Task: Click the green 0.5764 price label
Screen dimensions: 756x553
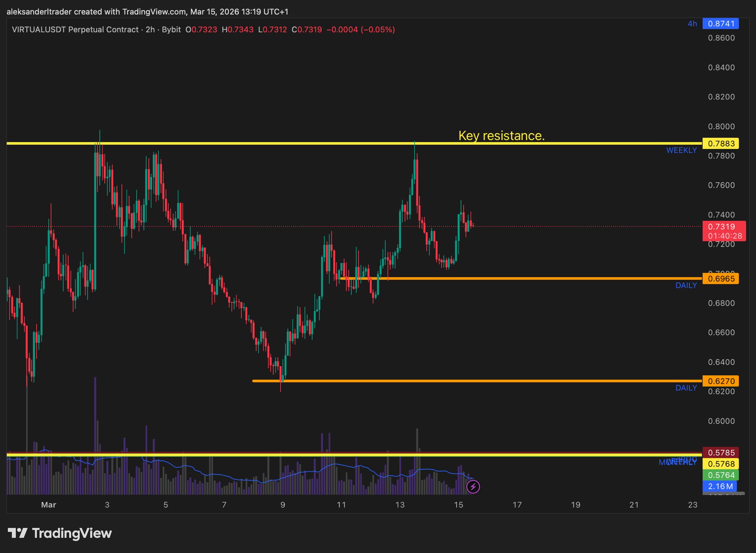Action: (x=721, y=475)
